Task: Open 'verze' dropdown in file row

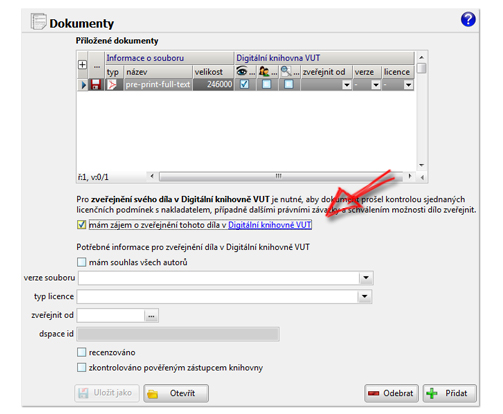Action: (x=376, y=85)
